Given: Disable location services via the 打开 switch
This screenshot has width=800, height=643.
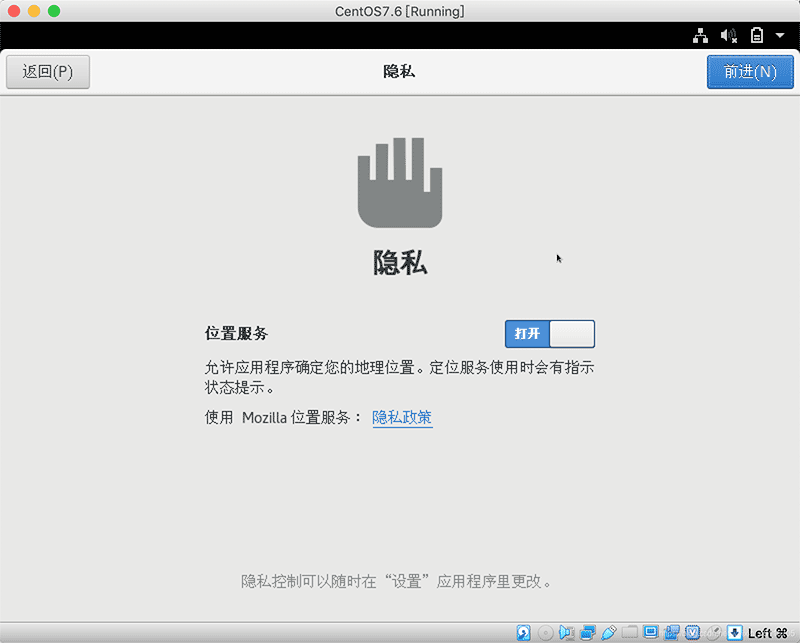Looking at the screenshot, I should (x=549, y=333).
